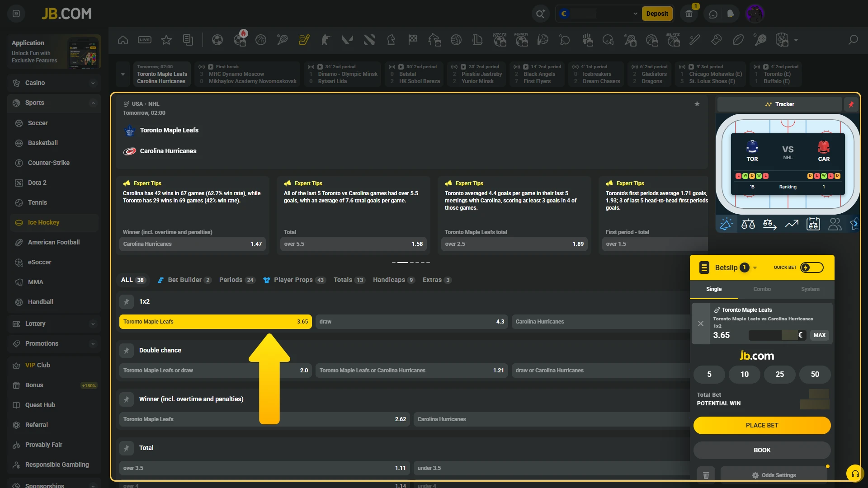Select the 25 quick stake button
This screenshot has height=488, width=868.
click(780, 374)
